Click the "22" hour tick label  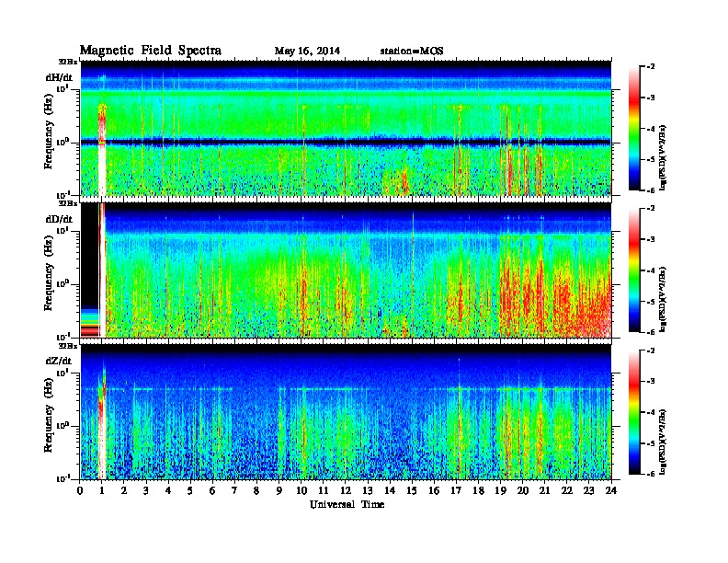pos(567,490)
